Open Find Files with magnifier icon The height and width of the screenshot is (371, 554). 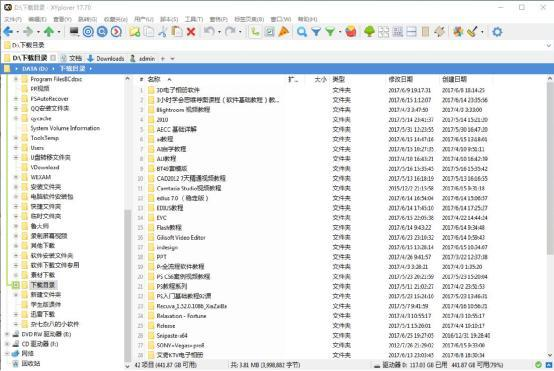click(x=302, y=32)
